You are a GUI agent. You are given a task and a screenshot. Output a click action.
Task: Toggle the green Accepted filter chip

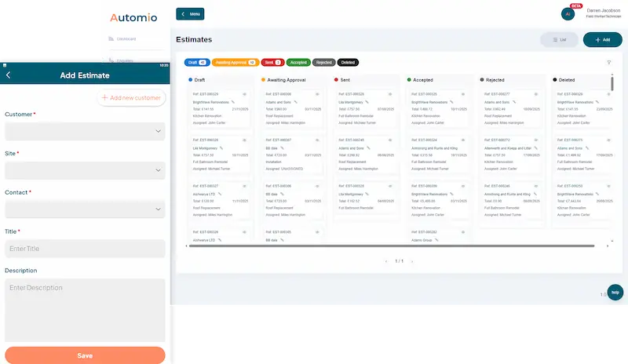298,63
